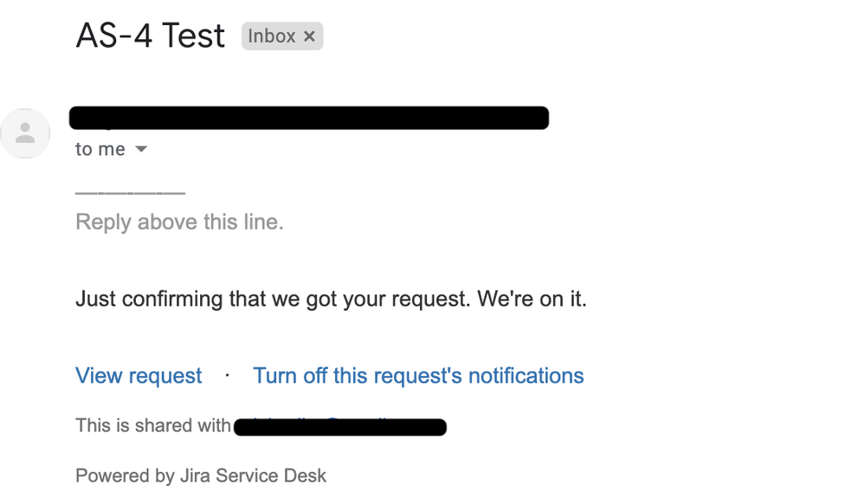Click the email subject 'AS-4 Test'
The width and height of the screenshot is (865, 504).
(x=151, y=36)
